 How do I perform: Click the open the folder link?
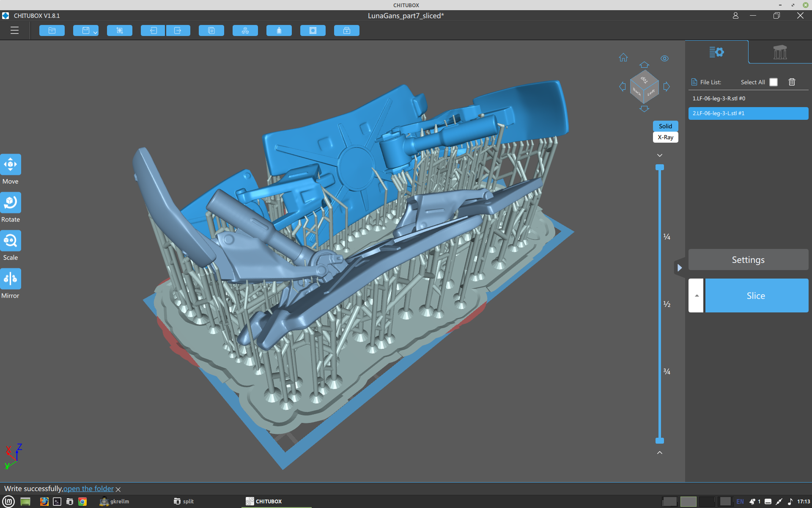pos(88,489)
